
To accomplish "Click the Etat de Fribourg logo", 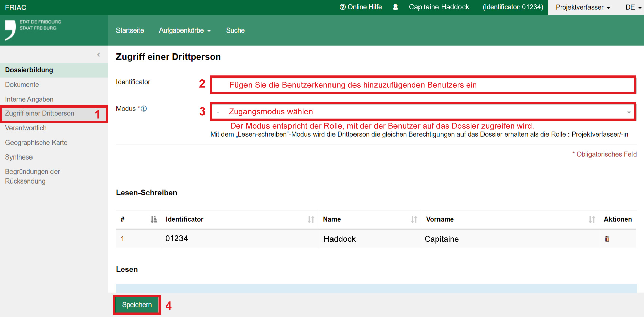I will (x=33, y=30).
